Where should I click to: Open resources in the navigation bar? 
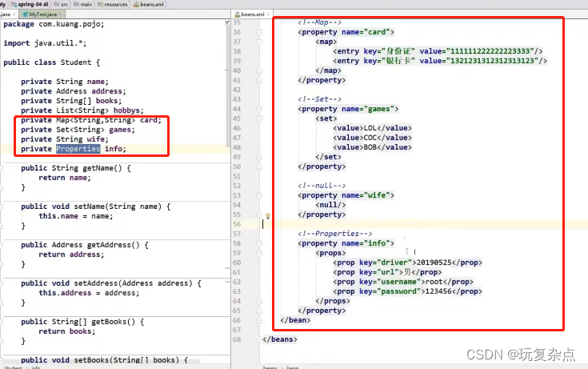116,5
